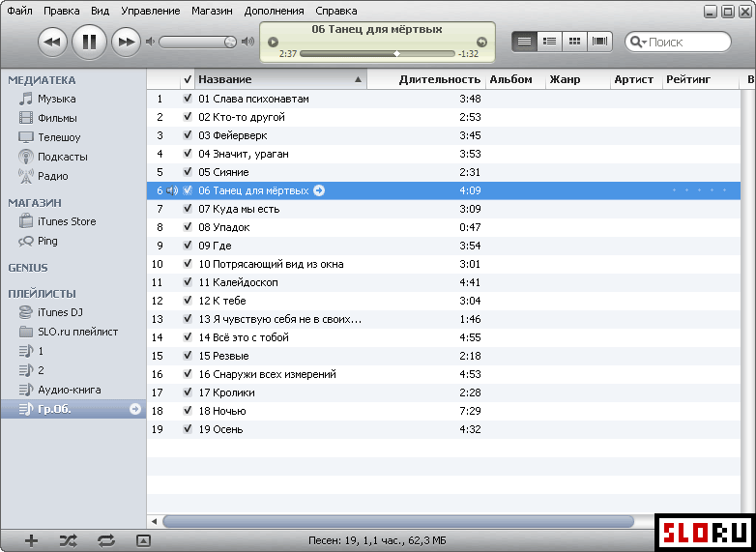Uncheck track 01 Слава психонавтам
756x552 pixels.
click(188, 99)
